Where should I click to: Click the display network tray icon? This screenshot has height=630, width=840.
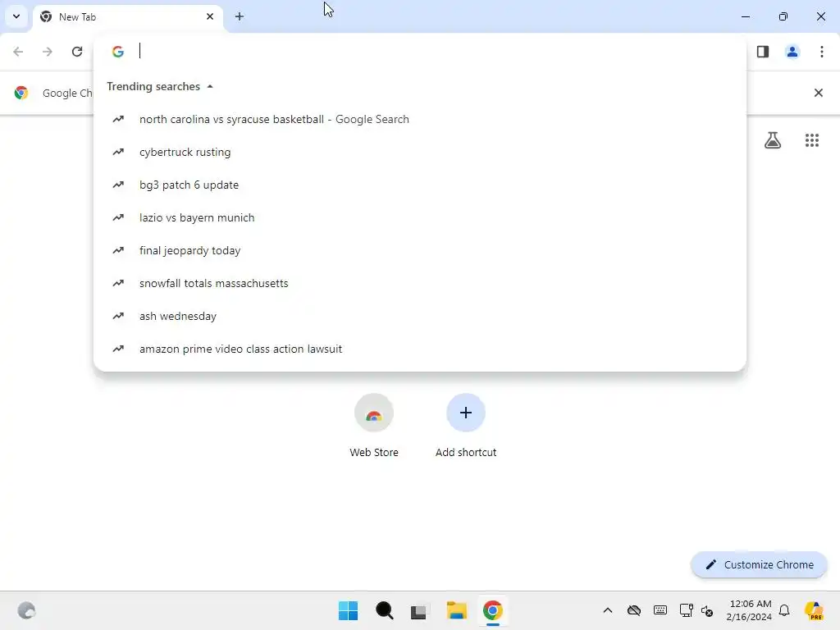687,610
